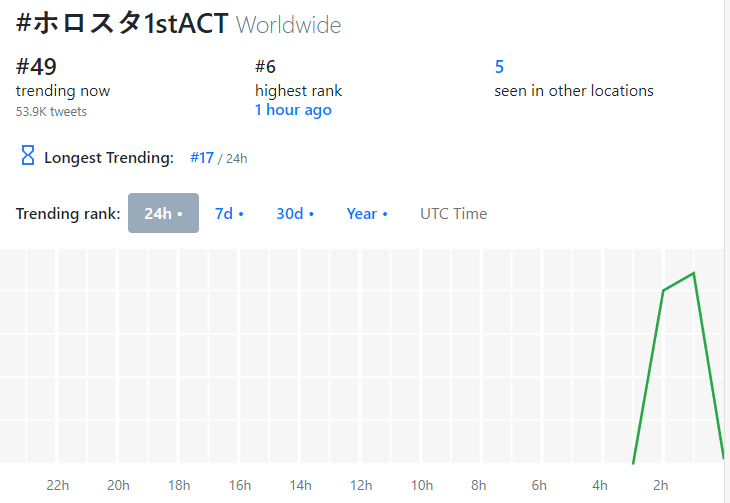Click the green line peak on chart

(x=694, y=273)
